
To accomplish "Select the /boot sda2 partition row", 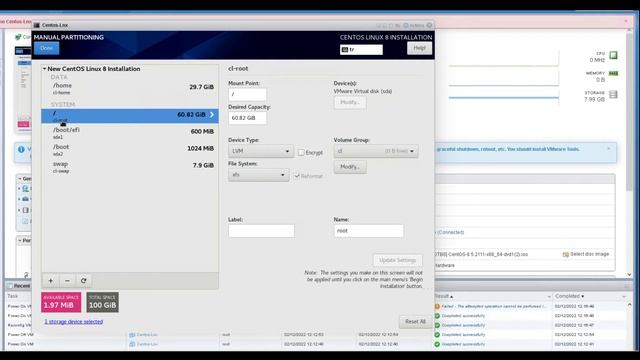I will (x=130, y=149).
